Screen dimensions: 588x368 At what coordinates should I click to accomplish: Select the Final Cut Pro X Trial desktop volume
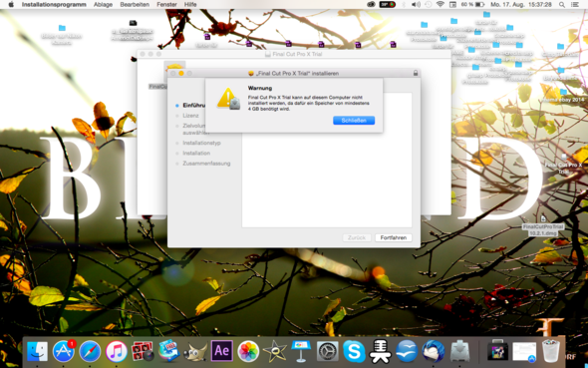pos(563,165)
